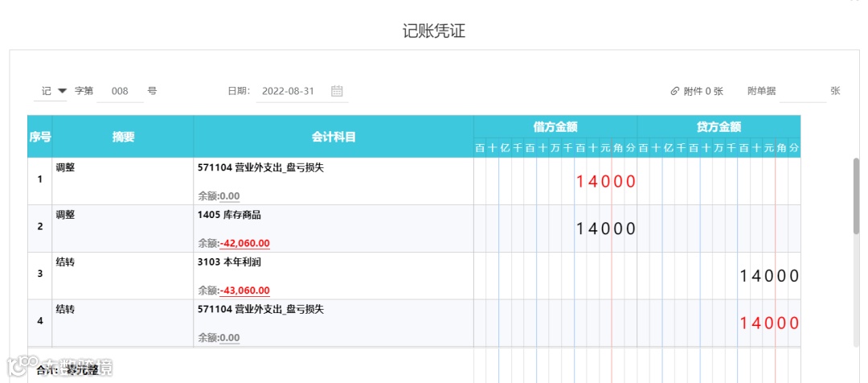Open balance link -42,060.00
868x383 pixels.
[244, 243]
